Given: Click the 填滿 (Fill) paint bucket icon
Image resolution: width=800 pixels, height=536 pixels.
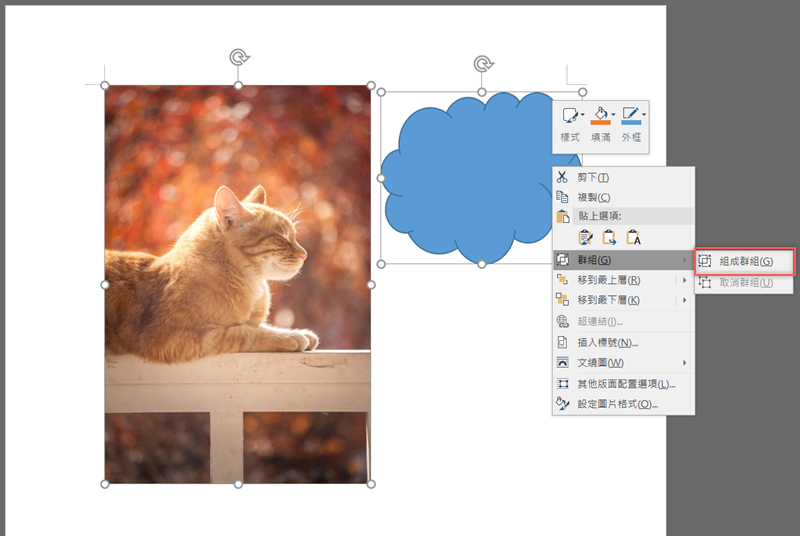Looking at the screenshot, I should pyautogui.click(x=599, y=115).
